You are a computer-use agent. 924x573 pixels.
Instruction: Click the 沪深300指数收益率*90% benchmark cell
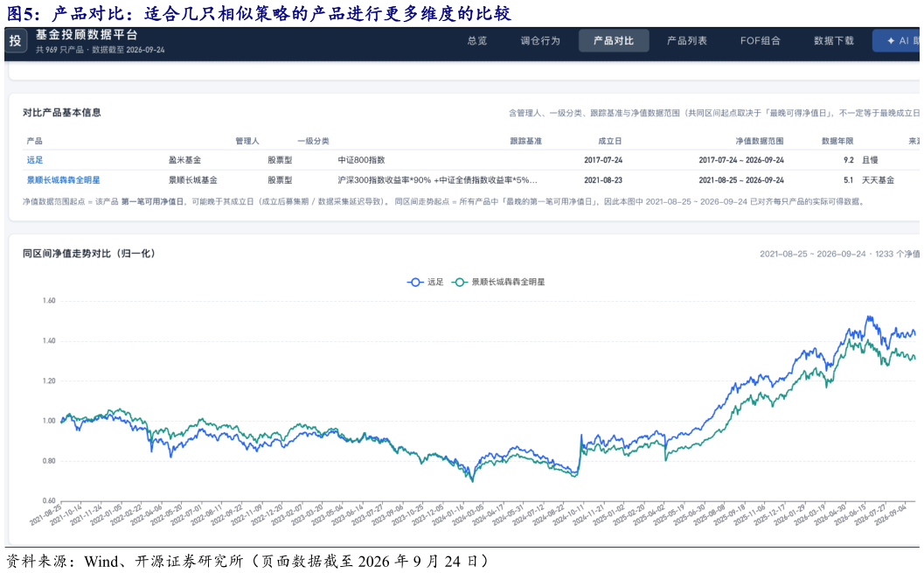tap(437, 180)
